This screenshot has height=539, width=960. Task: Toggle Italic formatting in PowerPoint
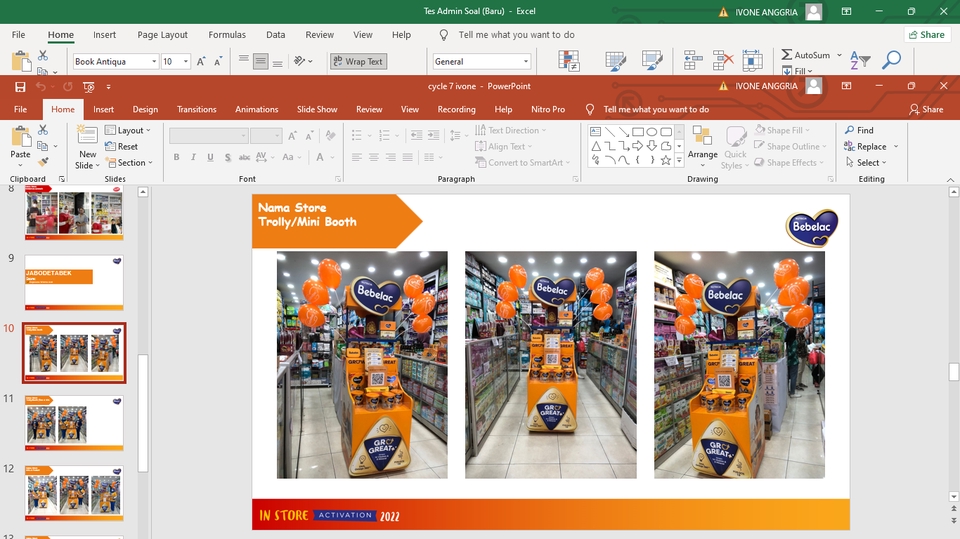click(x=193, y=157)
